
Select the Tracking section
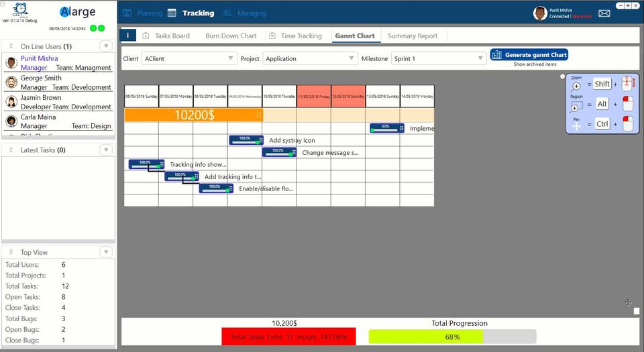tap(191, 13)
